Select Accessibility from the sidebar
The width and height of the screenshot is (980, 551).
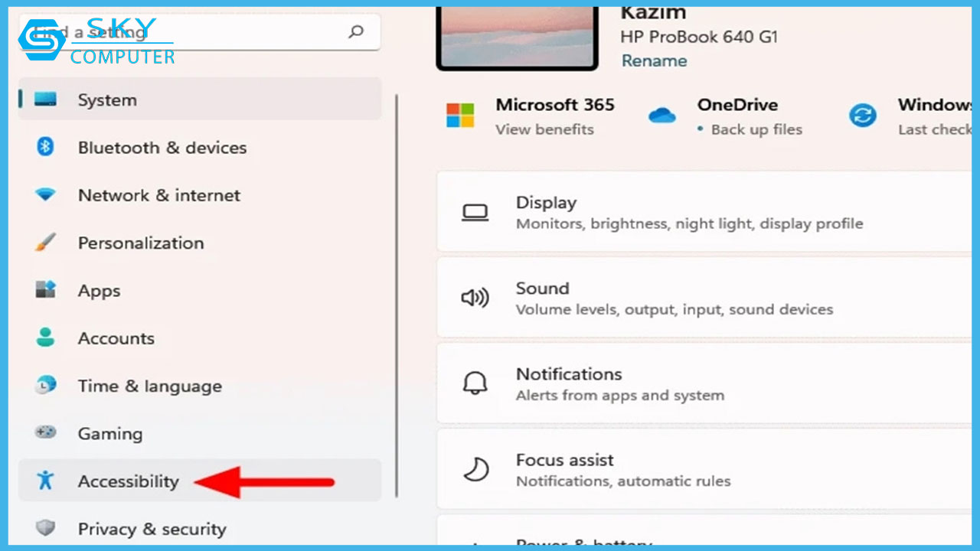(128, 481)
